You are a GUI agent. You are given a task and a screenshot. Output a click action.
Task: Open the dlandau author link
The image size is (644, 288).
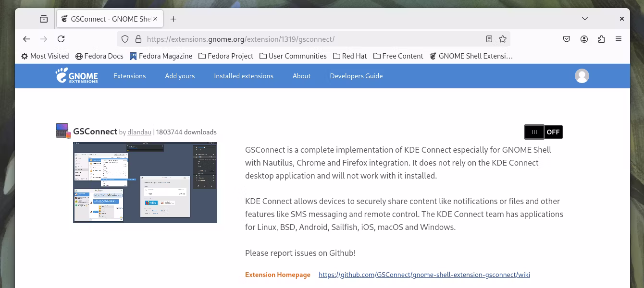click(x=139, y=132)
